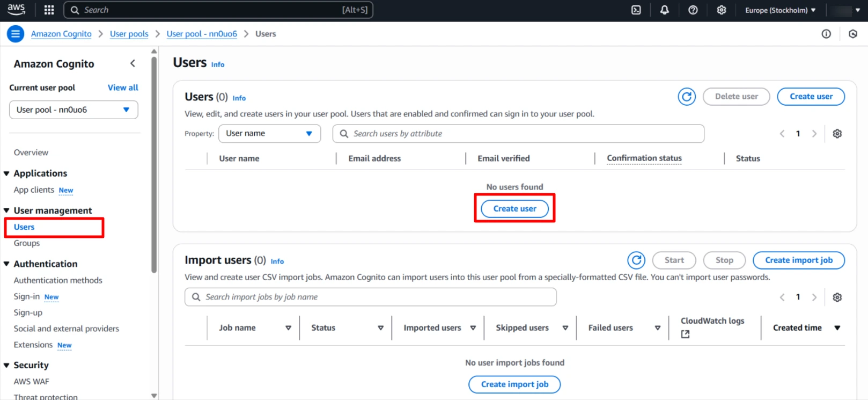Open Info link beside Users page title
The image size is (868, 400).
218,64
